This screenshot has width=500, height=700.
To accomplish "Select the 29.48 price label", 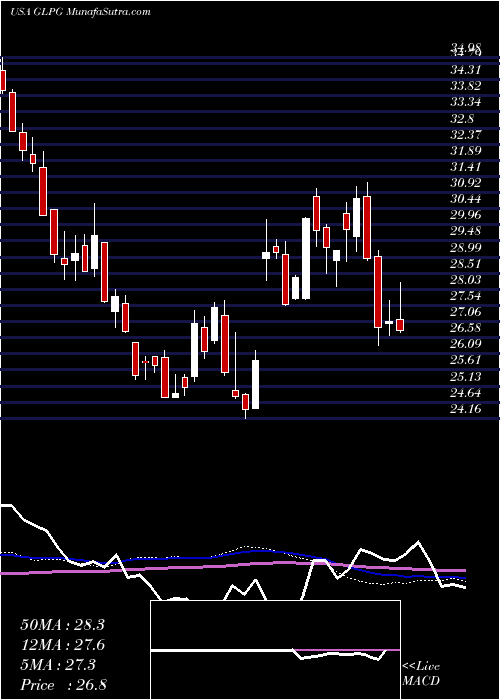I will [466, 231].
